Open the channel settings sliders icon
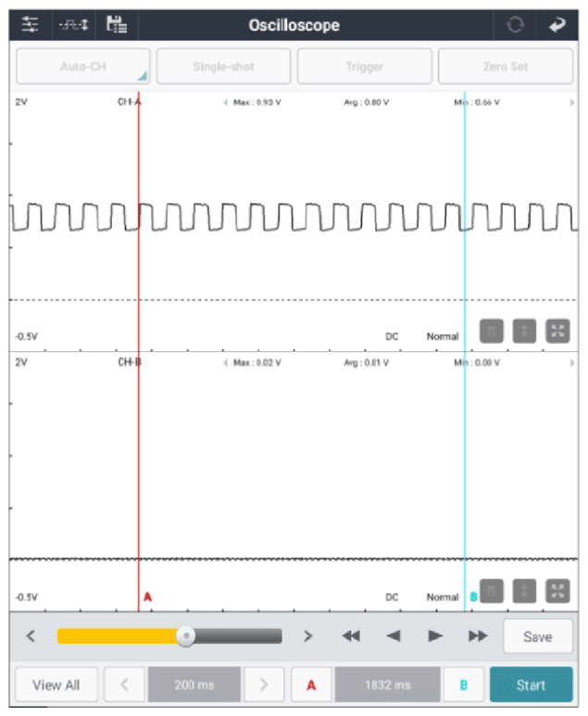The height and width of the screenshot is (716, 588). point(31,25)
